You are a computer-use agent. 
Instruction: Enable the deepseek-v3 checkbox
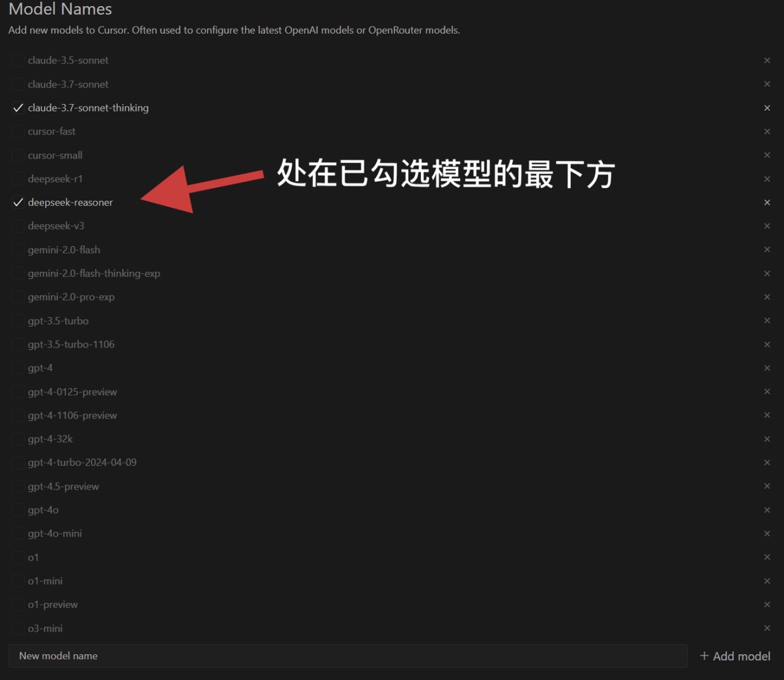coord(18,226)
